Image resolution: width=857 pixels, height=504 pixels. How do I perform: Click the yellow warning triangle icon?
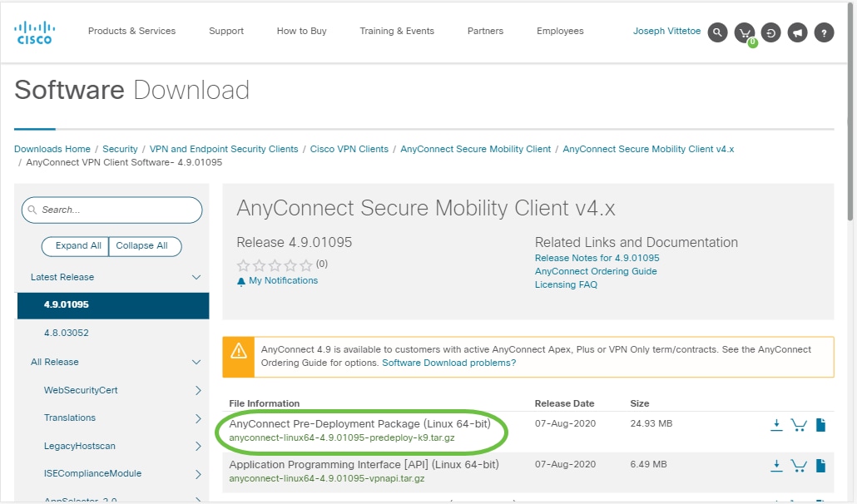(238, 351)
